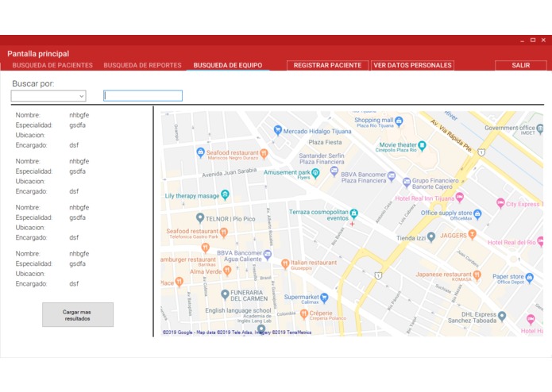Click the Salir button
The width and height of the screenshot is (552, 392).
pyautogui.click(x=521, y=65)
